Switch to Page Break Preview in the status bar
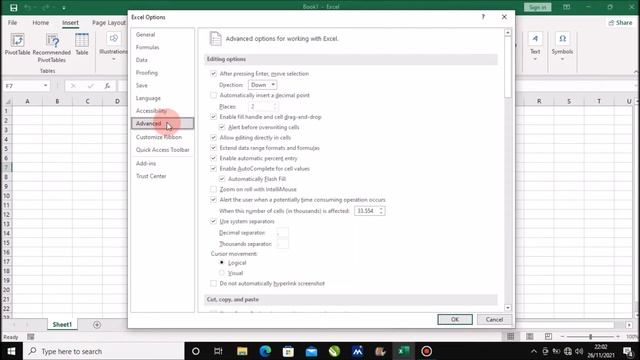This screenshot has height=360, width=640. tap(548, 336)
